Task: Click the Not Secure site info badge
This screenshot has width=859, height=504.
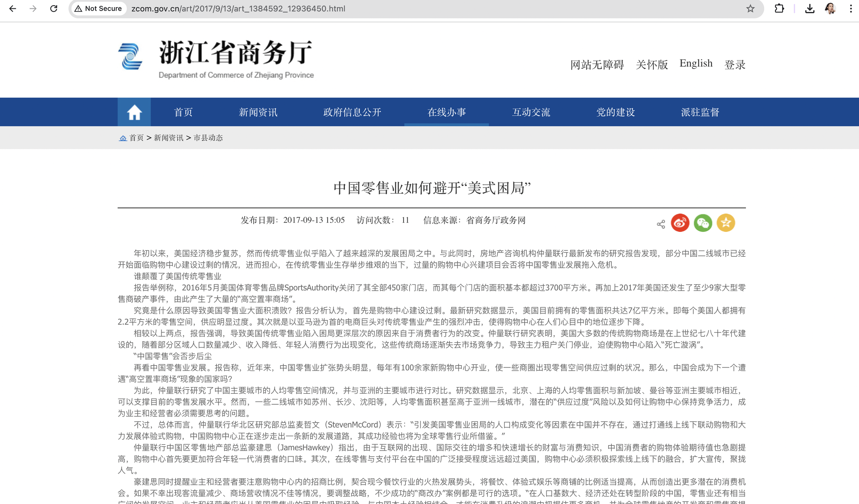Action: pyautogui.click(x=99, y=9)
